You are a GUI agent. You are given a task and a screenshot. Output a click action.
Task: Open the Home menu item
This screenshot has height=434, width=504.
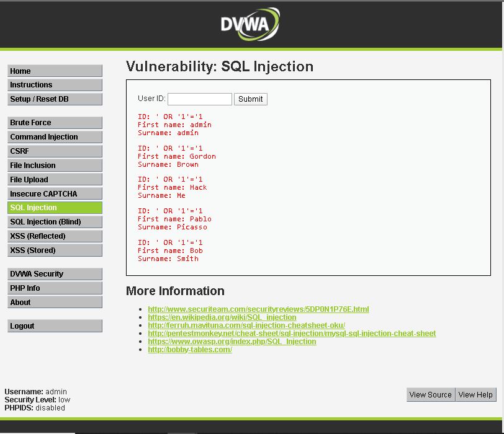tap(55, 71)
